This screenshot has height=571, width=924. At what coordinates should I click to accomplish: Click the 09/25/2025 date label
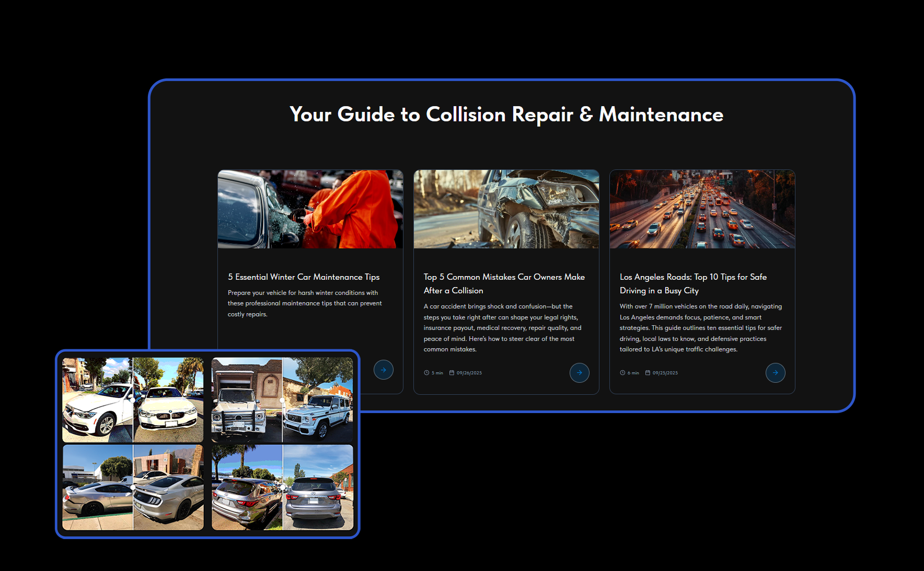[x=665, y=373]
